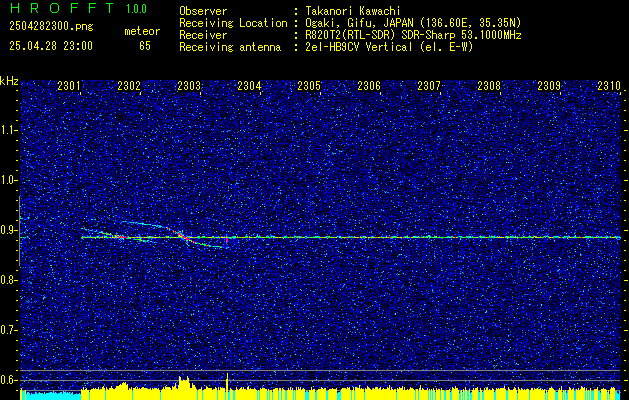629x400 pixels.
Task: Click the filename 2504282300.png
Action: (51, 26)
